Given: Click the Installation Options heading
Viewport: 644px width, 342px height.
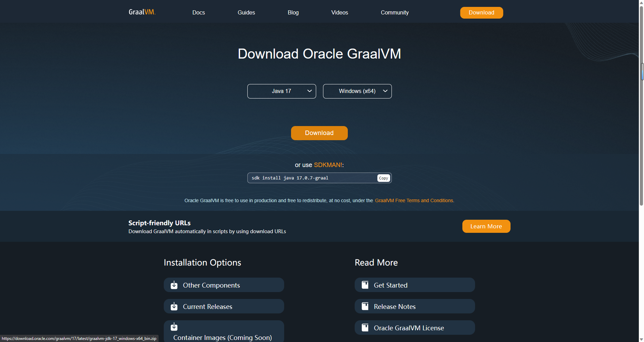Looking at the screenshot, I should pos(202,262).
